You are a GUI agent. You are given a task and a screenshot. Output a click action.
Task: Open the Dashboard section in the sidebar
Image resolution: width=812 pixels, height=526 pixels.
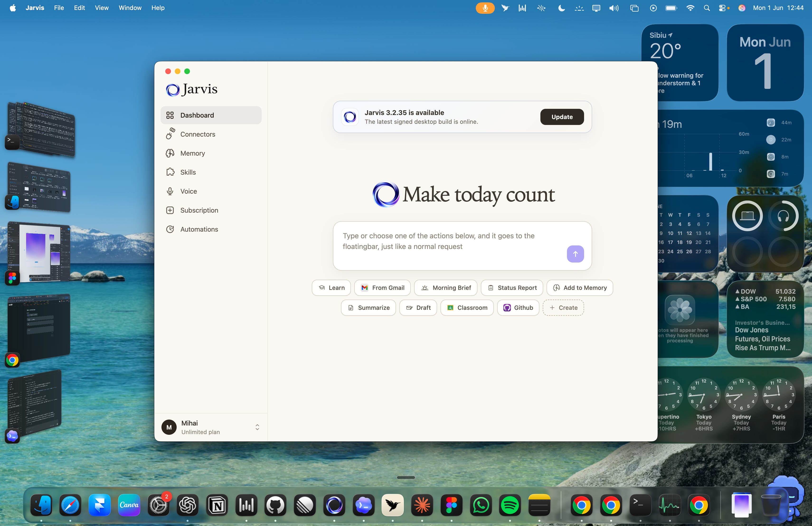tap(211, 115)
